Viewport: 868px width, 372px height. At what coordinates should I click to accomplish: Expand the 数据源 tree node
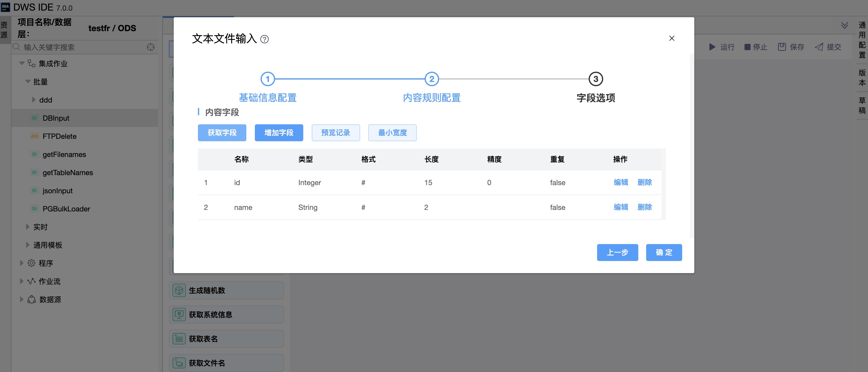tap(21, 299)
